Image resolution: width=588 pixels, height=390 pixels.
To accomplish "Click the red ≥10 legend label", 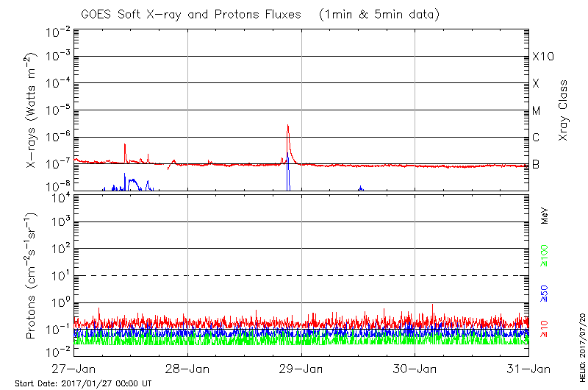I will (x=545, y=330).
